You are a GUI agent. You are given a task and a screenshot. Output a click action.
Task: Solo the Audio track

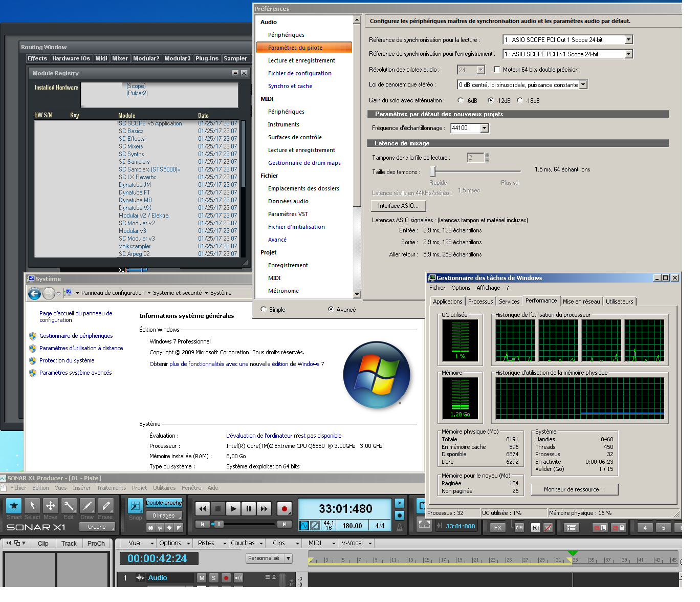[x=214, y=578]
